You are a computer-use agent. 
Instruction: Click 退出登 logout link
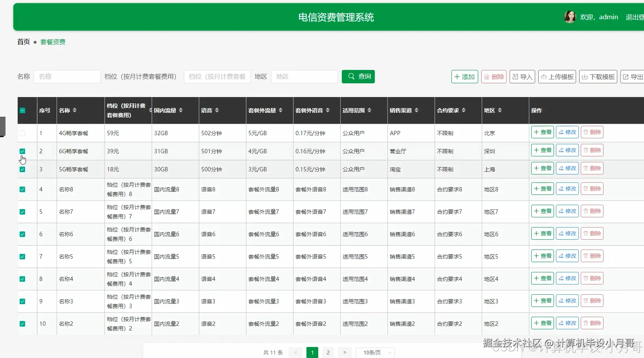[x=634, y=17]
